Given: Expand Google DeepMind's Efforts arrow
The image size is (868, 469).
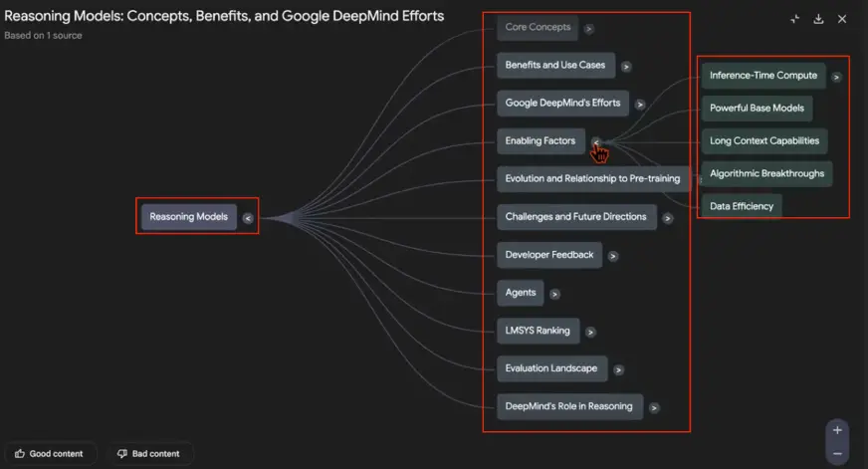Looking at the screenshot, I should [x=640, y=105].
